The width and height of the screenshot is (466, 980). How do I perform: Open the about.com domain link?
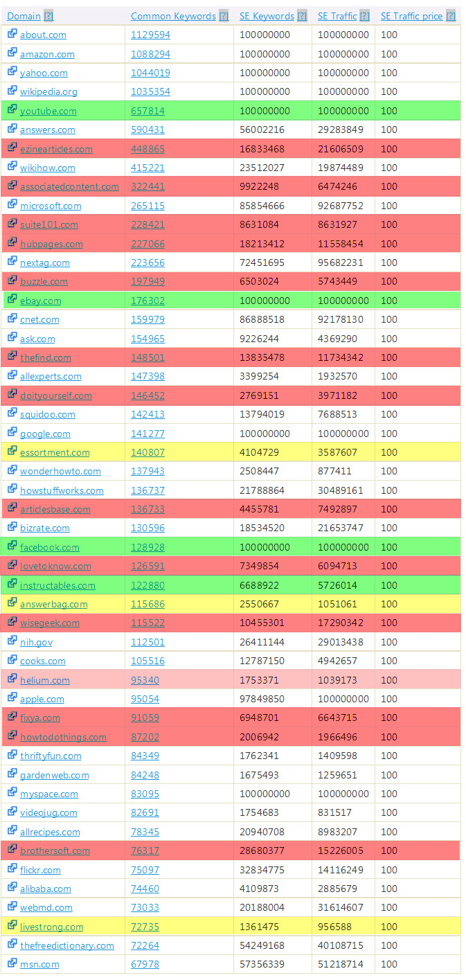point(43,35)
